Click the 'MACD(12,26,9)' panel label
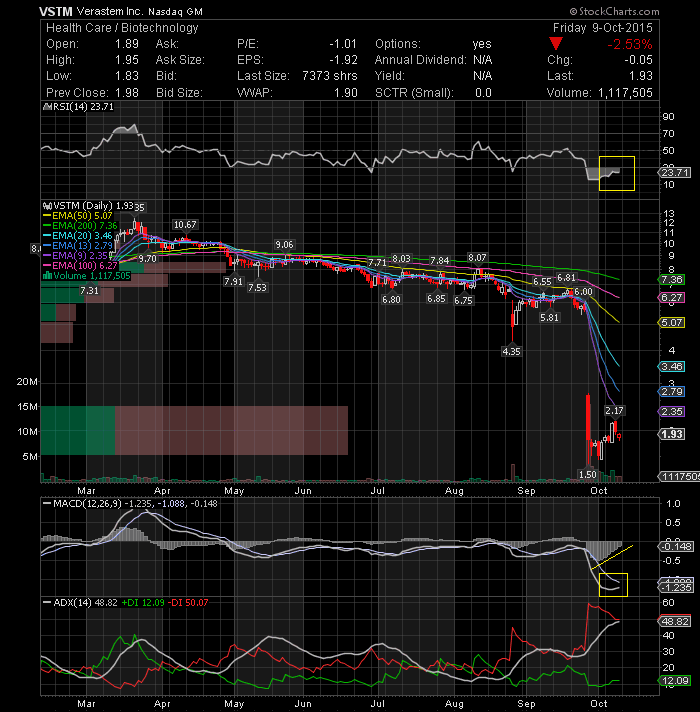 point(87,504)
